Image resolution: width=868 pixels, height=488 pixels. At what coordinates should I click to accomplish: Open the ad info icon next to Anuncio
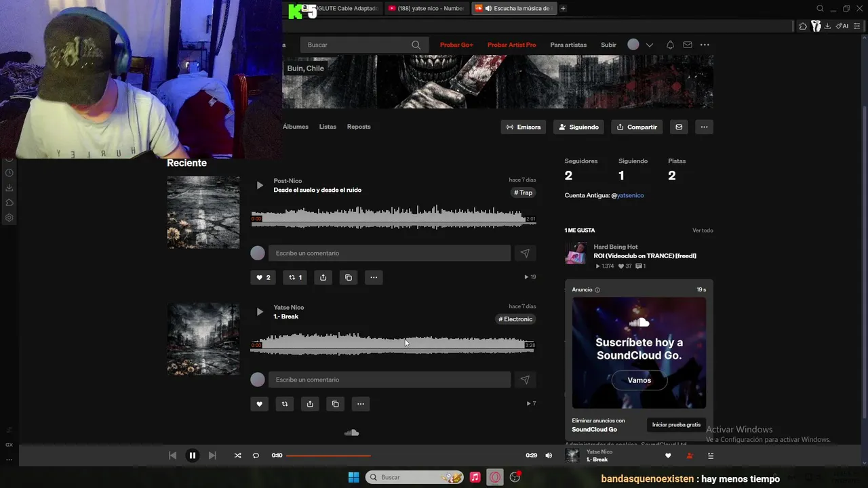(x=597, y=289)
